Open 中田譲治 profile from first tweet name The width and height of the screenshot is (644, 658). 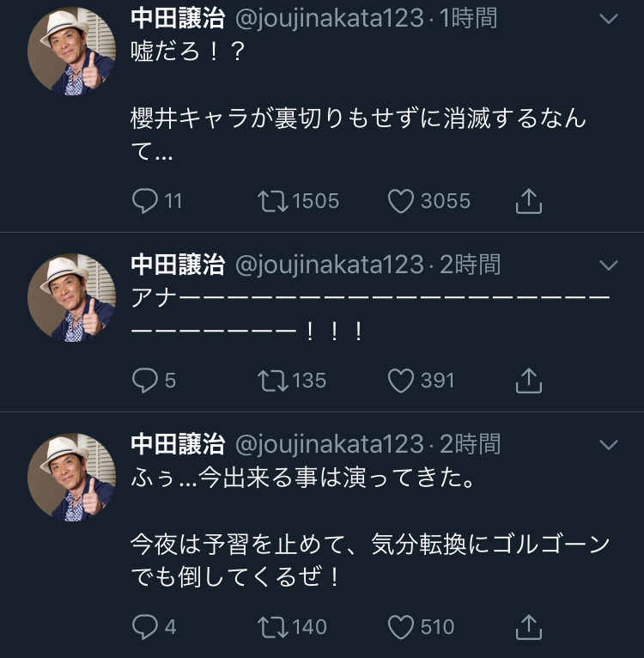coord(178,17)
